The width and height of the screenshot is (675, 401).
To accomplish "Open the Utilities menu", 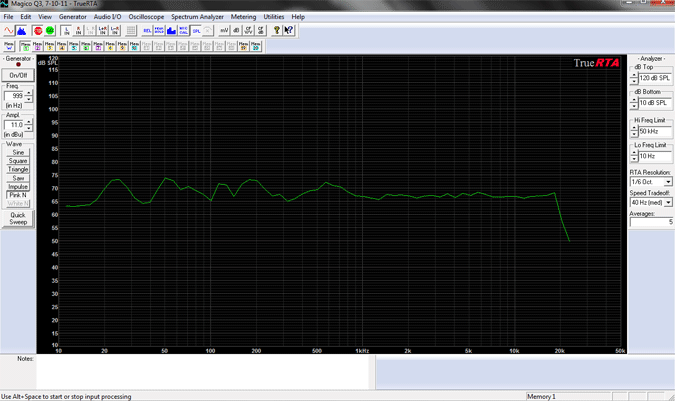I will [x=274, y=17].
